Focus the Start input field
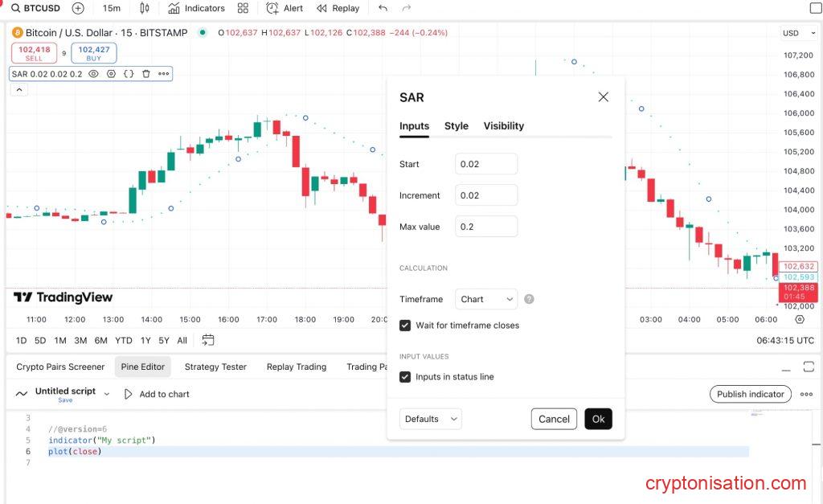This screenshot has width=823, height=504. [486, 164]
